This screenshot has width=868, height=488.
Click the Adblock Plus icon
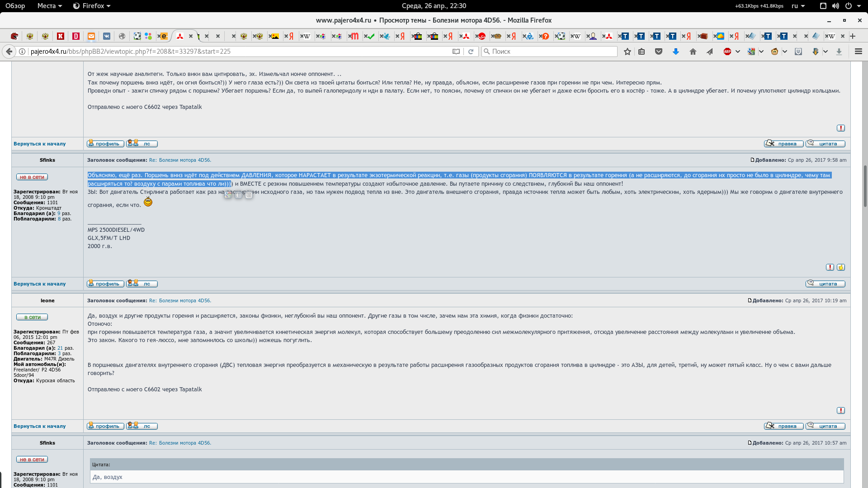[x=727, y=52]
